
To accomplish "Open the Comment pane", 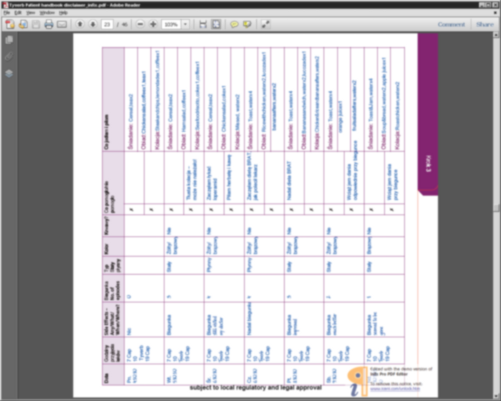I will [x=451, y=24].
